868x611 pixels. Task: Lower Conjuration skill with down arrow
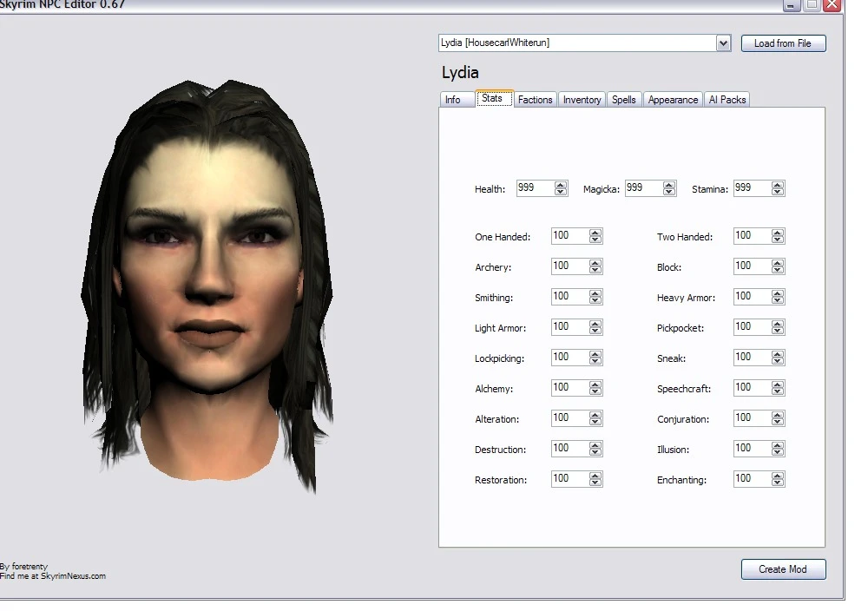[x=777, y=423]
